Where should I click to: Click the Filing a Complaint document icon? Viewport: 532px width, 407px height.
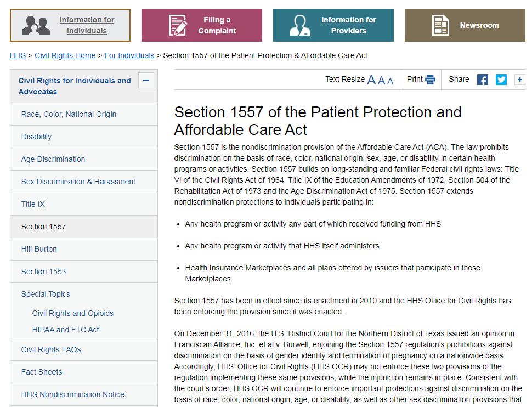tap(177, 25)
